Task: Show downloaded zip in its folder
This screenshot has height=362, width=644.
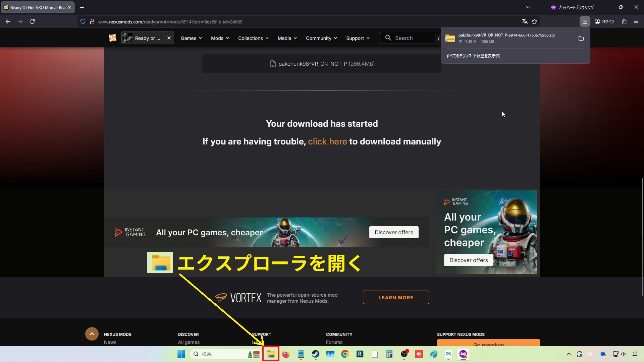Action: click(581, 38)
